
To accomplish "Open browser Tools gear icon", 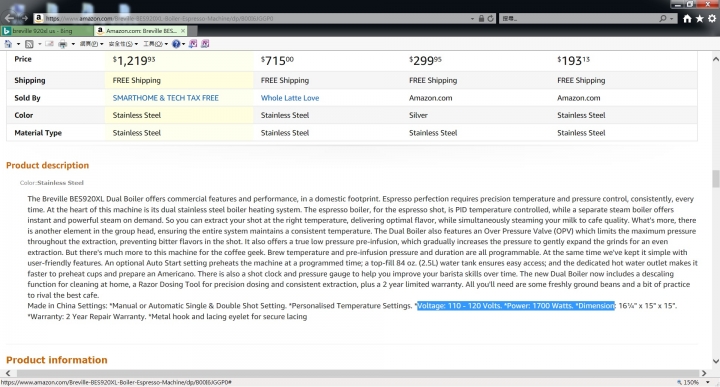I will click(712, 18).
